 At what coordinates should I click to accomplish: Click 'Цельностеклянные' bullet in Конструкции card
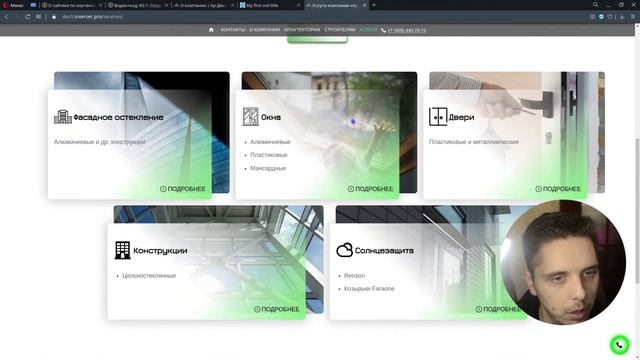coord(149,276)
